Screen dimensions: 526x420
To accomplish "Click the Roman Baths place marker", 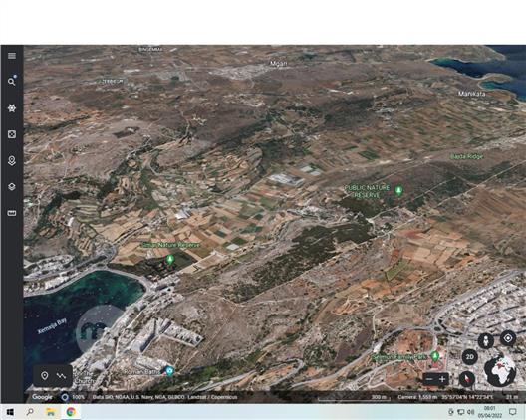I will (169, 371).
